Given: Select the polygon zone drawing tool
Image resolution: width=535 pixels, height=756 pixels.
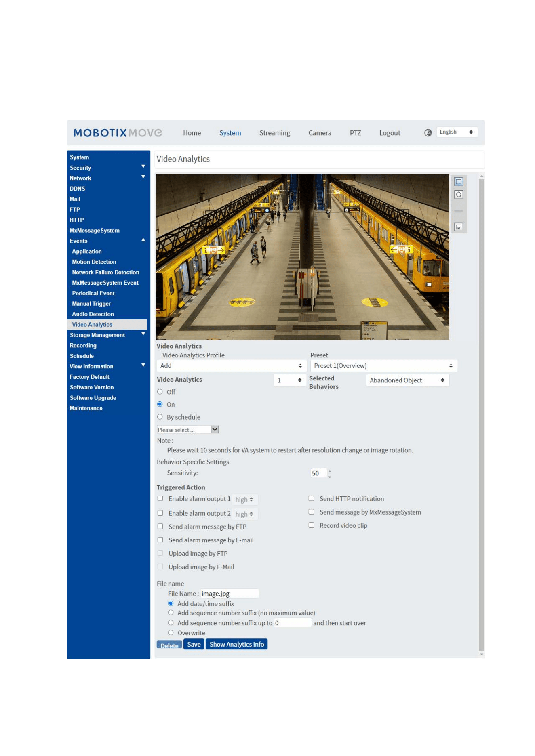Looking at the screenshot, I should 459,195.
